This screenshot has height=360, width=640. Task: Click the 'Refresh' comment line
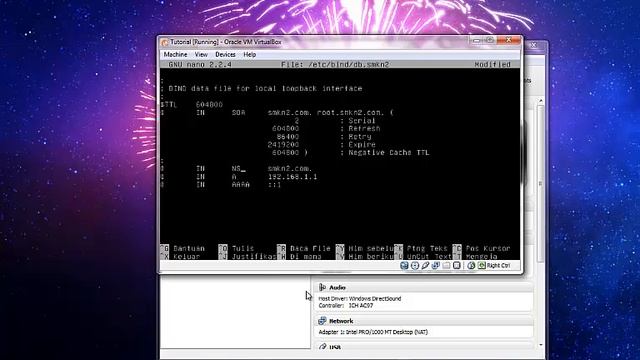360,129
